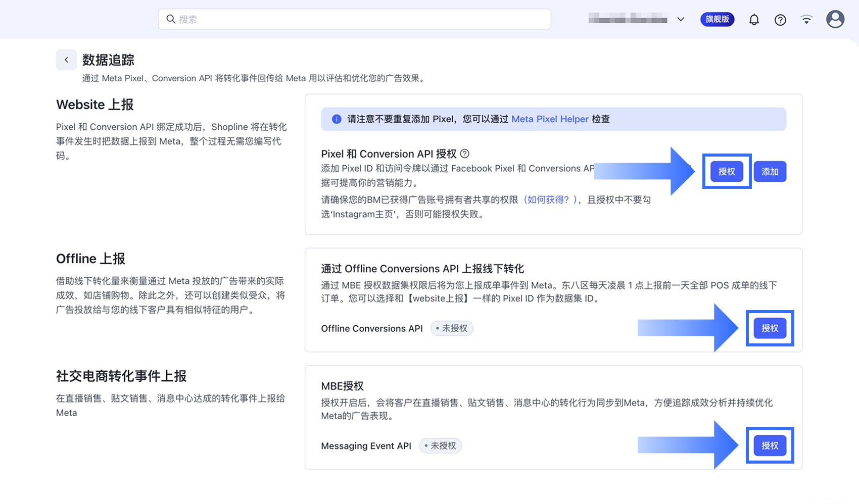Image resolution: width=859 pixels, height=504 pixels.
Task: Click the search magnifier icon
Action: pyautogui.click(x=171, y=19)
